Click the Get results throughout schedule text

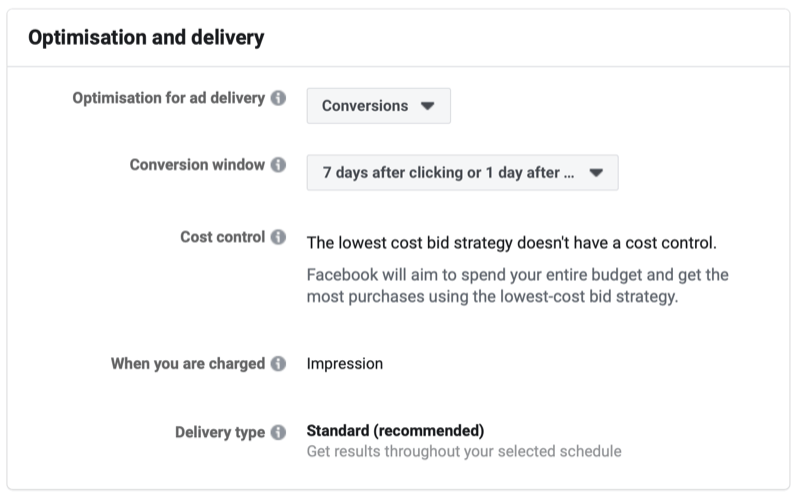tap(463, 452)
